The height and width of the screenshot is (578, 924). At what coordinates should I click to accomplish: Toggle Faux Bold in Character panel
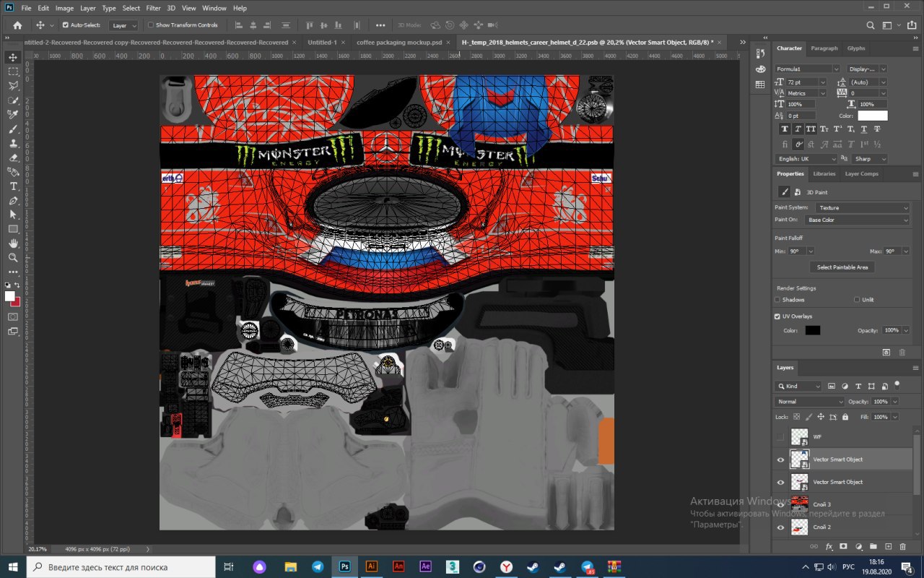click(x=785, y=129)
